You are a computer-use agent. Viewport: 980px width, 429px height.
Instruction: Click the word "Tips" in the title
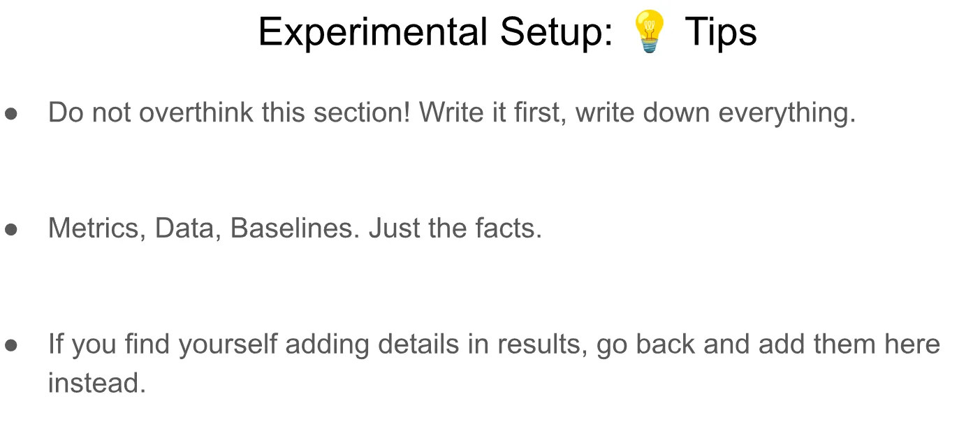pyautogui.click(x=720, y=32)
